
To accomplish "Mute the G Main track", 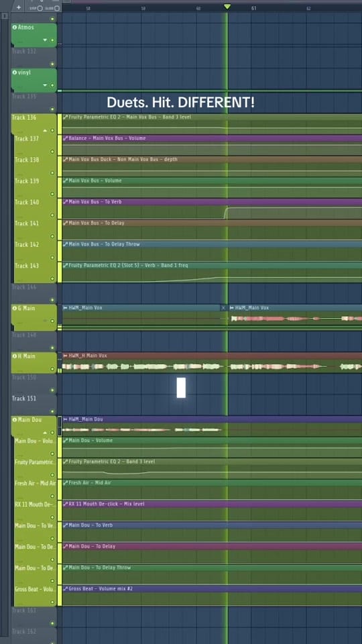I will coord(52,321).
